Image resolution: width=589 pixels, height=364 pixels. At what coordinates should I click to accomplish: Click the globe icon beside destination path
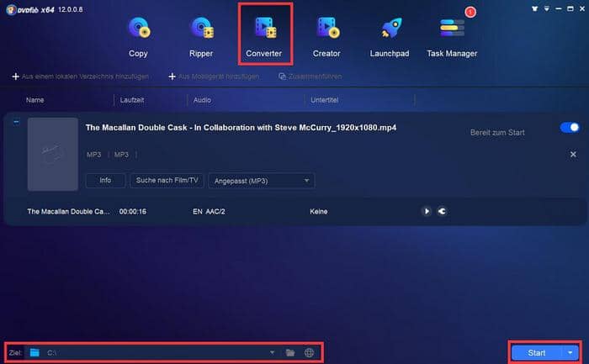tap(310, 352)
